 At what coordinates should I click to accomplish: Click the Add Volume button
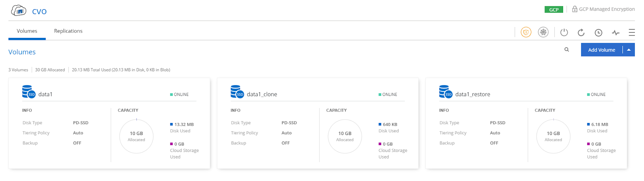tap(602, 50)
